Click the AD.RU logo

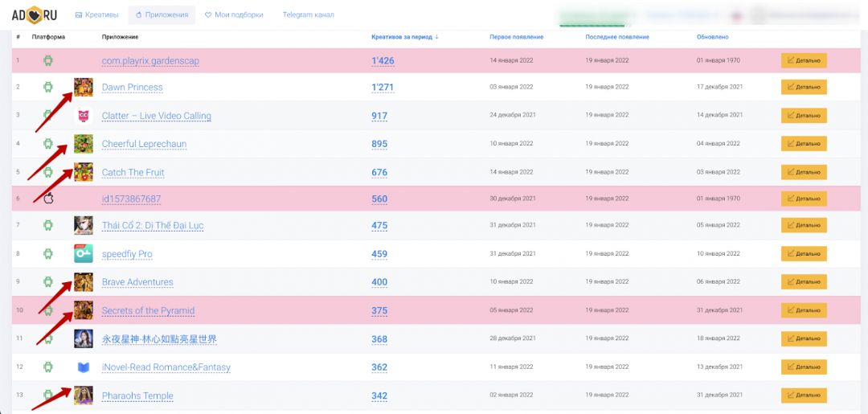(x=35, y=14)
